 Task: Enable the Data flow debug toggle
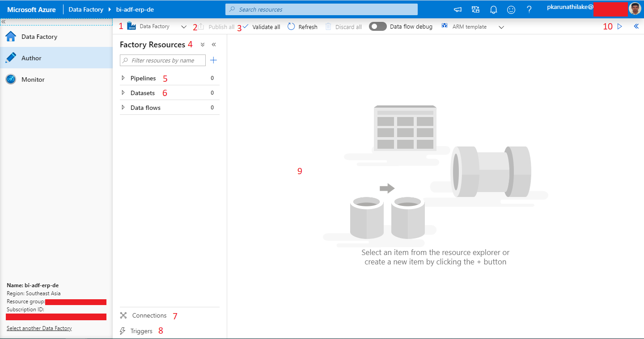tap(378, 26)
